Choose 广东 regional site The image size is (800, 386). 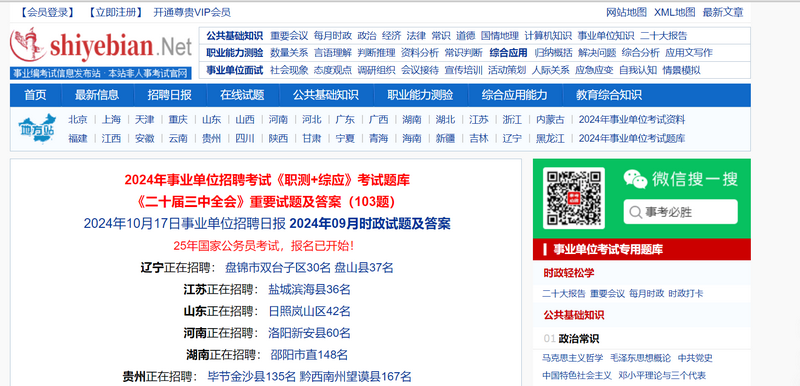tap(345, 120)
